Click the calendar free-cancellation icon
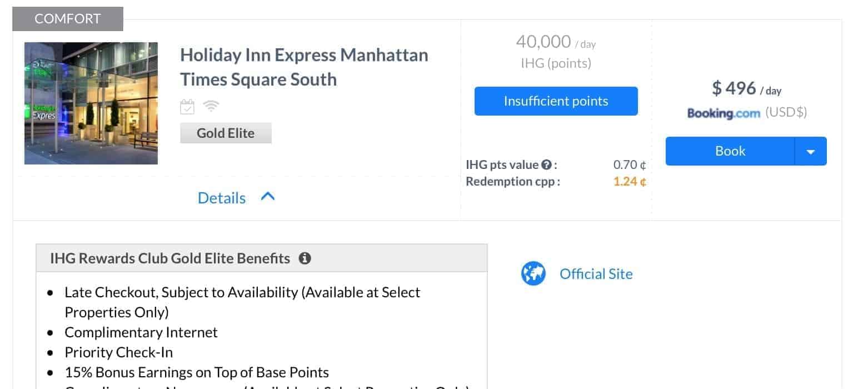This screenshot has height=389, width=868. (187, 106)
